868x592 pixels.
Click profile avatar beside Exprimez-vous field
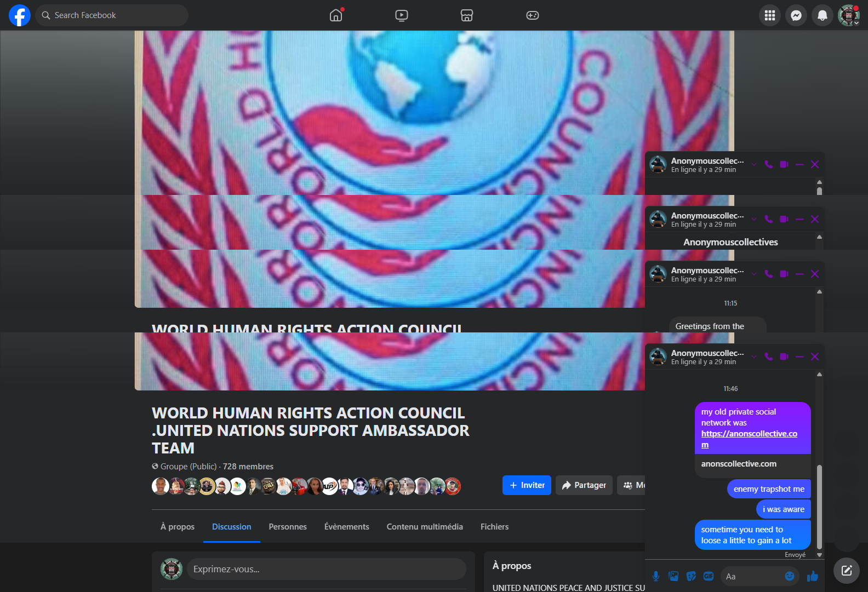coord(172,569)
